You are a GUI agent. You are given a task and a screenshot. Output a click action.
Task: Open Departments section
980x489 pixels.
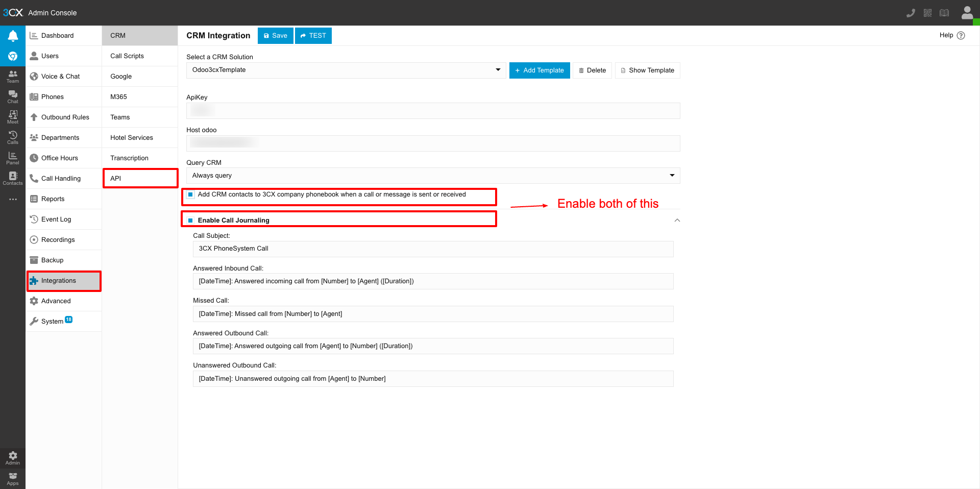pos(64,138)
